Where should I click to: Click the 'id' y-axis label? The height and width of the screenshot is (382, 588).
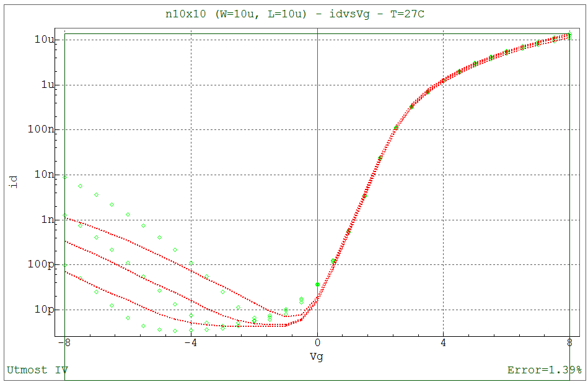point(14,182)
